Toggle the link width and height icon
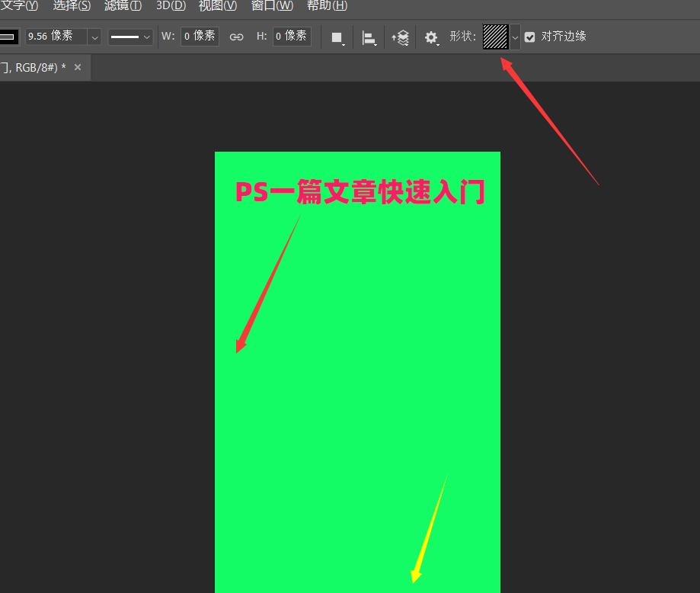 pos(237,37)
